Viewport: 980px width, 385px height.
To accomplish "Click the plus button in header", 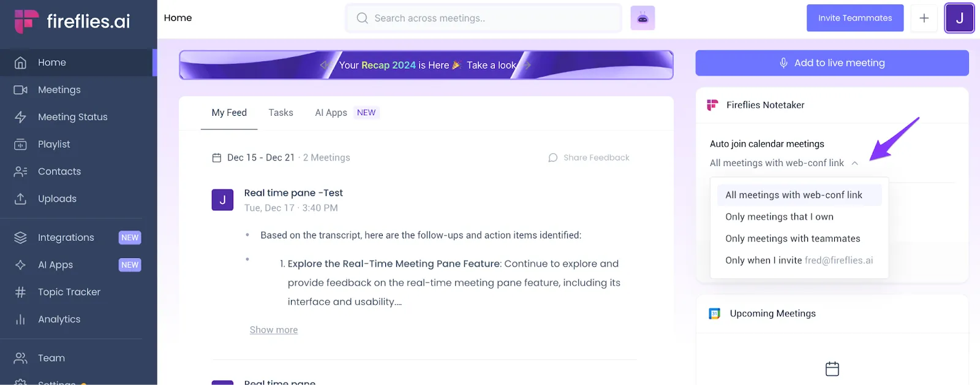I will pos(924,18).
